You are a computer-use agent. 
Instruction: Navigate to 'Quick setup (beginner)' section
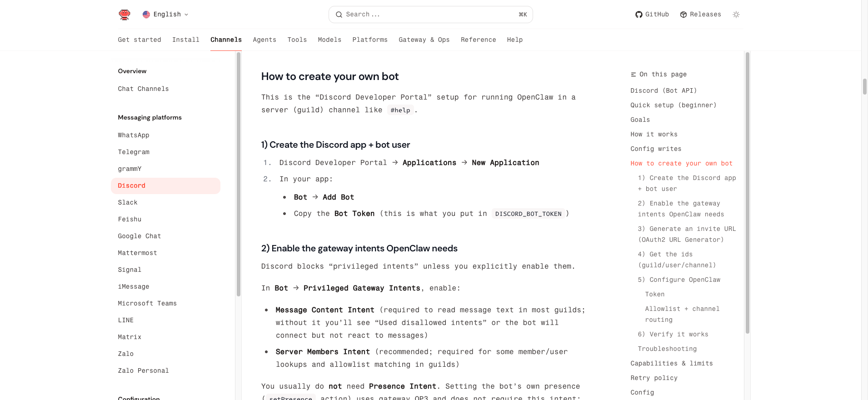pos(673,105)
